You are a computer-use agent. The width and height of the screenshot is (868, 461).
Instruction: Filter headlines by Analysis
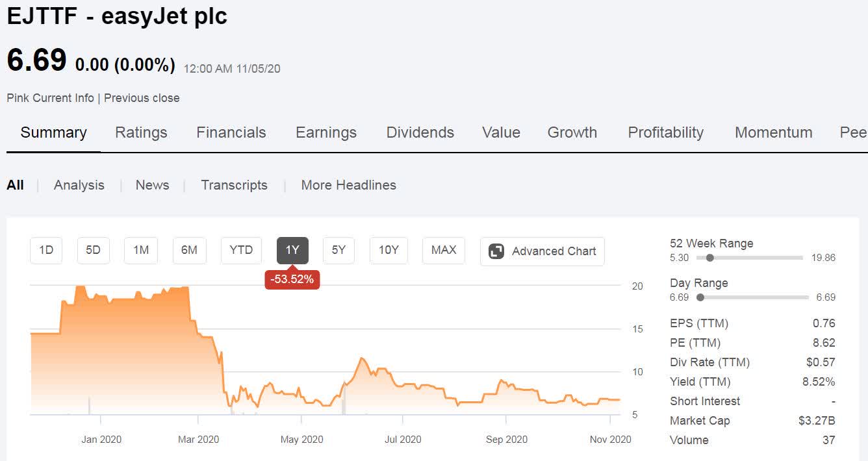79,185
